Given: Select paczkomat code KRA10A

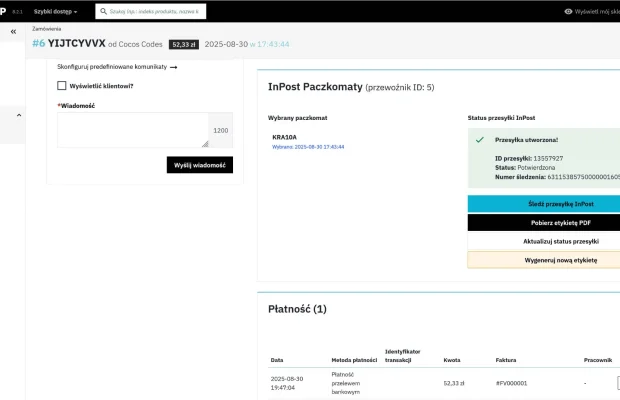Looking at the screenshot, I should coord(284,137).
